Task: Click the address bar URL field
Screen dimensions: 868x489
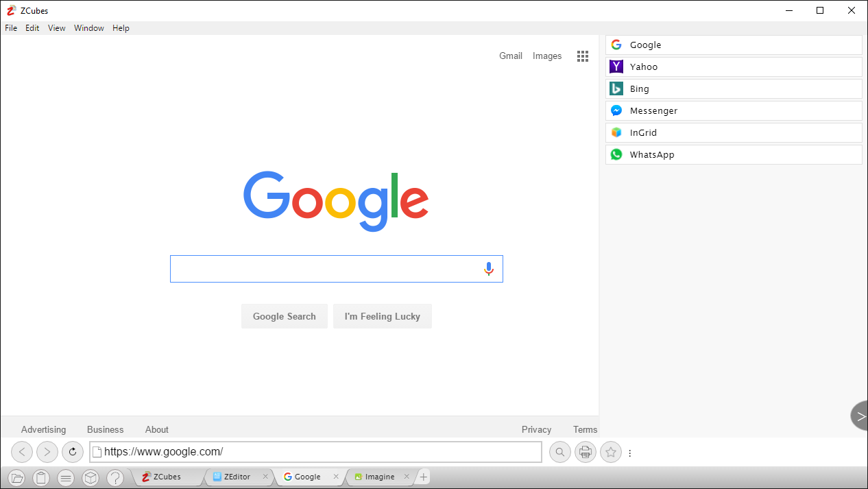Action: (x=315, y=452)
